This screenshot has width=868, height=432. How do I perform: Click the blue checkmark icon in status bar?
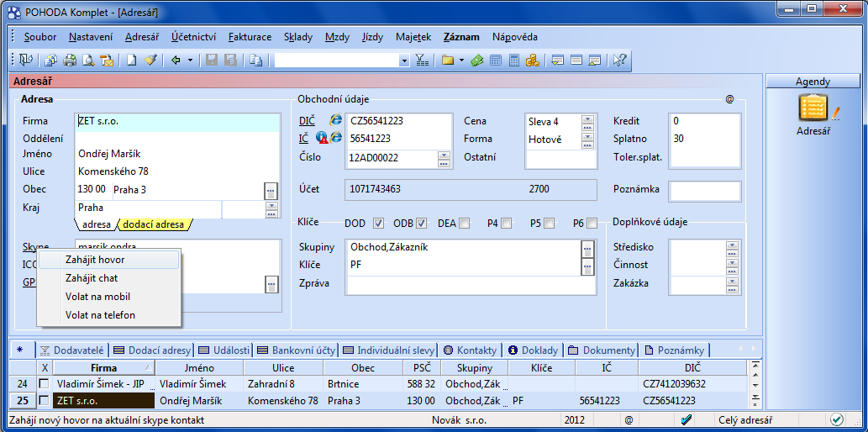pos(687,420)
